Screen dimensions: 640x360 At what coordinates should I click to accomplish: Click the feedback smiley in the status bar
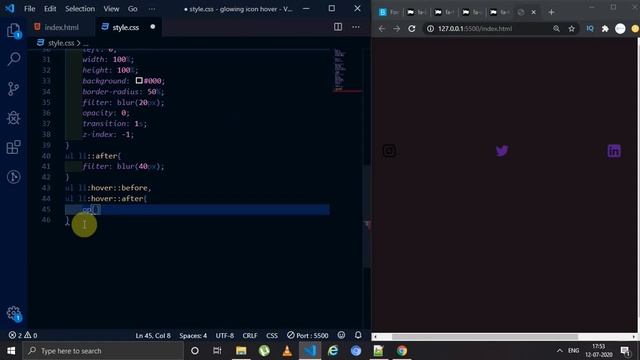click(x=342, y=335)
